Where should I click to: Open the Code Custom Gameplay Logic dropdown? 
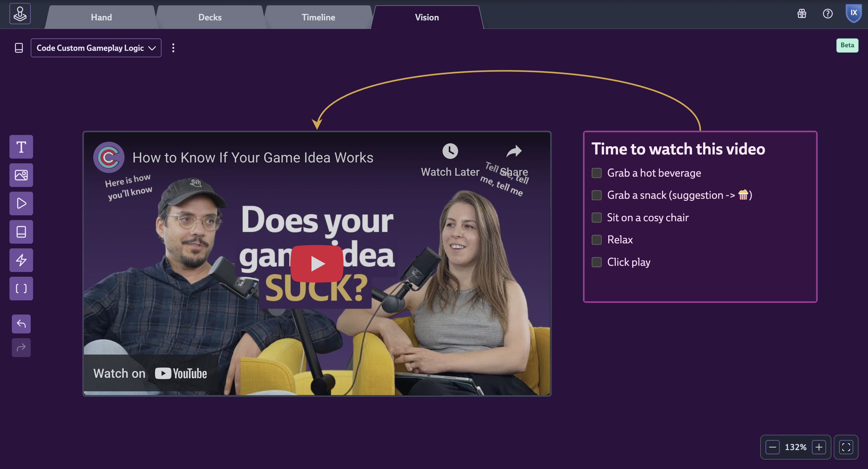click(96, 48)
